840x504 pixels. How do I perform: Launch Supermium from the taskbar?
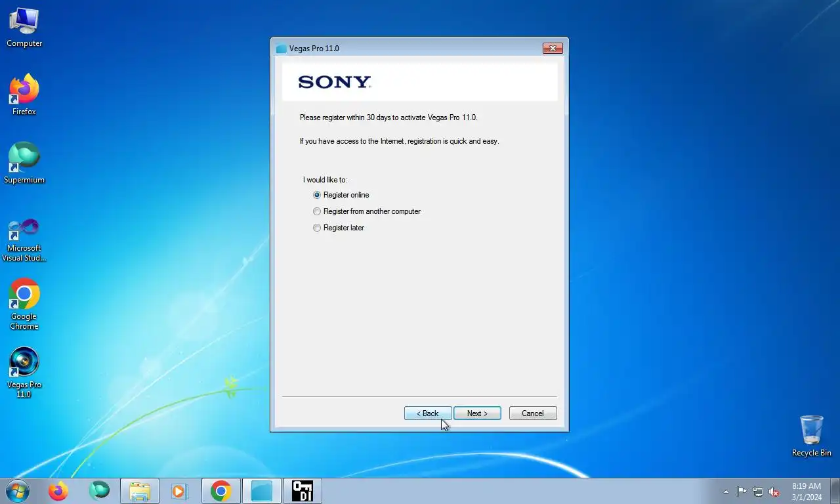click(x=99, y=491)
